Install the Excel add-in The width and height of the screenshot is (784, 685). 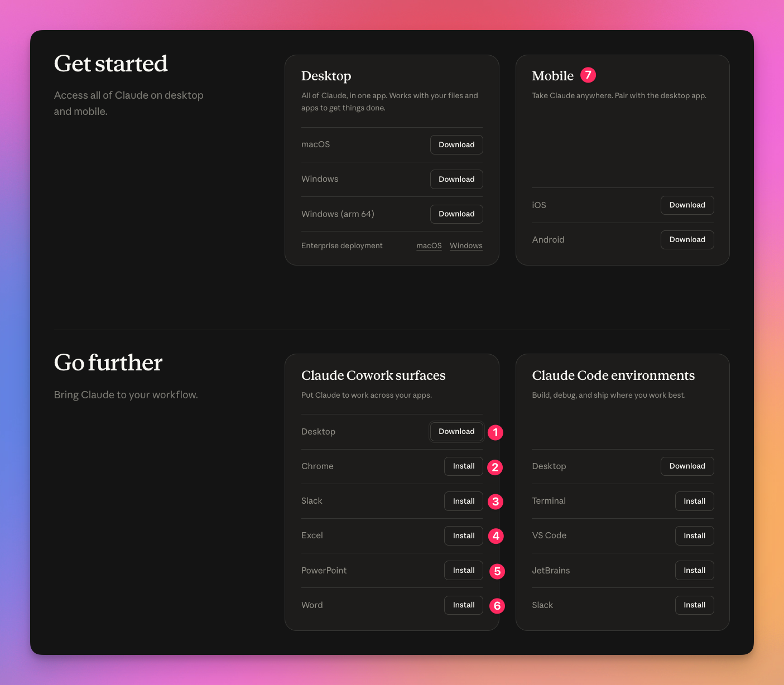pos(464,536)
